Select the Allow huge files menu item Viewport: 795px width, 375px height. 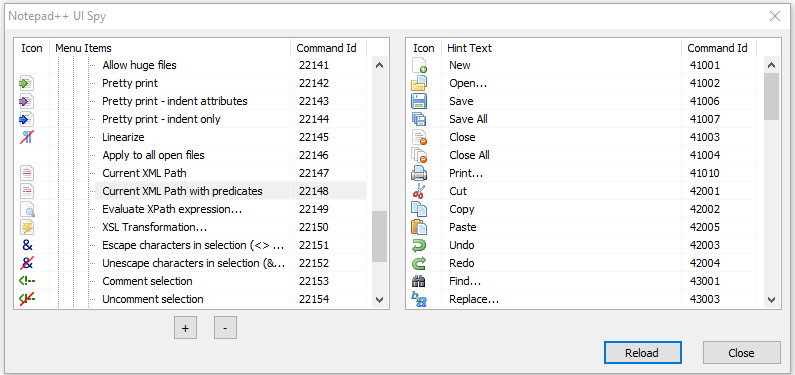[139, 65]
